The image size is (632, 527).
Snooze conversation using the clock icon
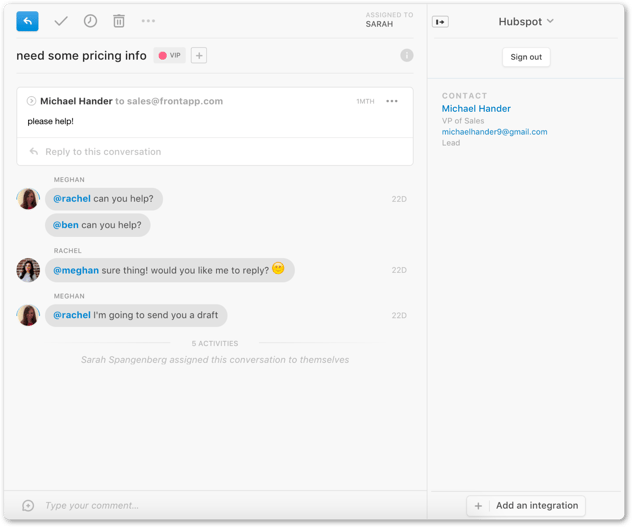pyautogui.click(x=90, y=21)
